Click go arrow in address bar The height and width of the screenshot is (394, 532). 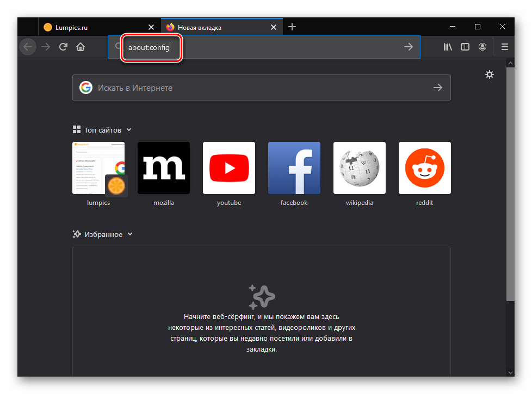(x=409, y=47)
